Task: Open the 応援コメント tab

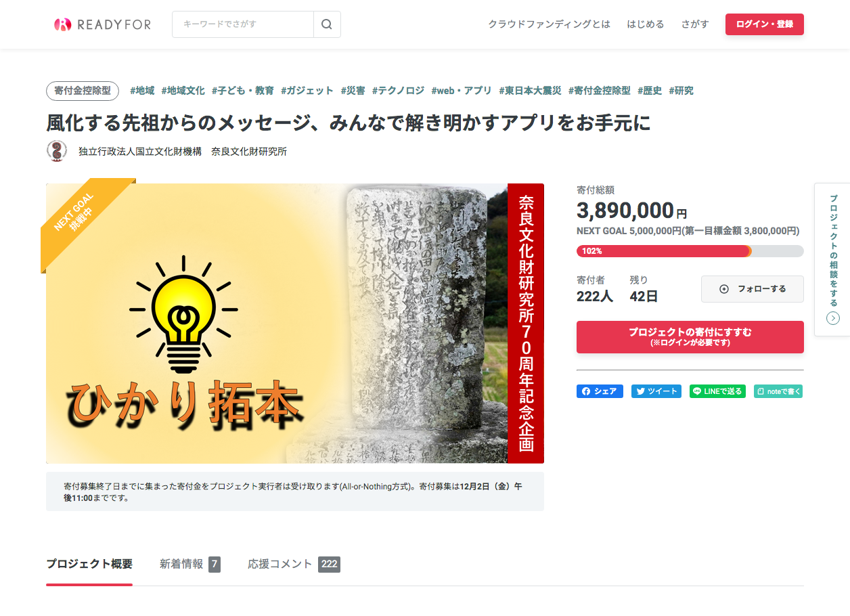Action: click(294, 564)
